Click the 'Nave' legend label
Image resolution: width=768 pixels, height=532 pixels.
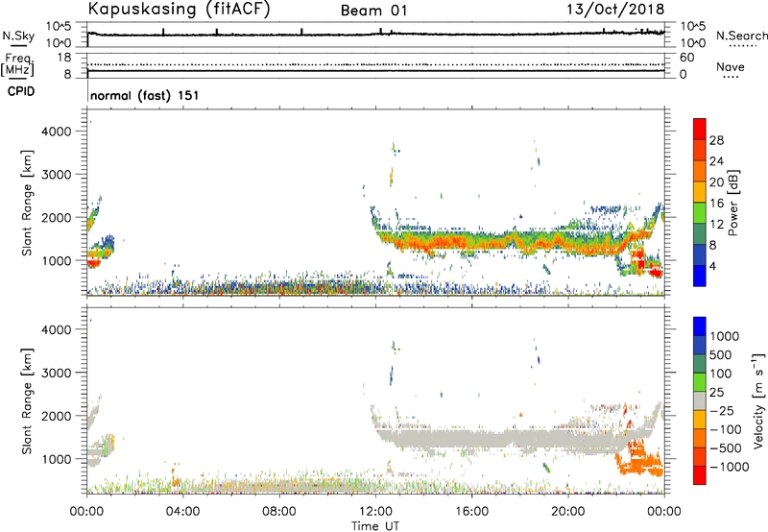click(x=731, y=66)
